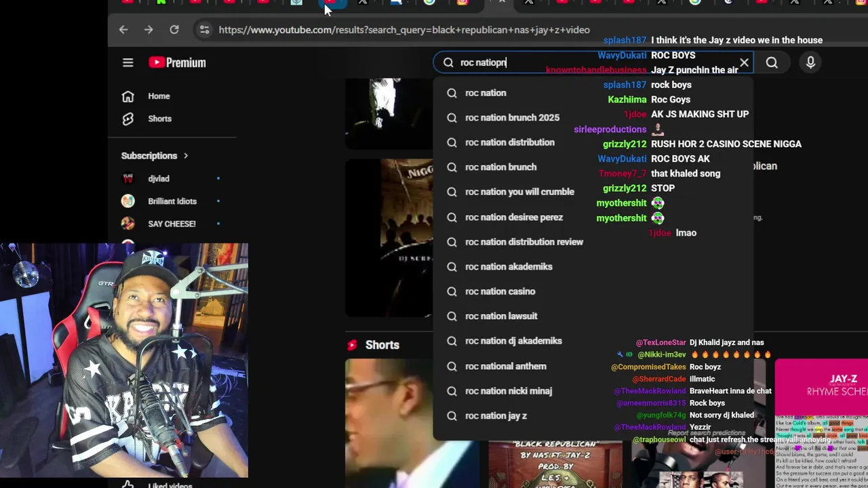Clear the search box with the X icon

744,62
